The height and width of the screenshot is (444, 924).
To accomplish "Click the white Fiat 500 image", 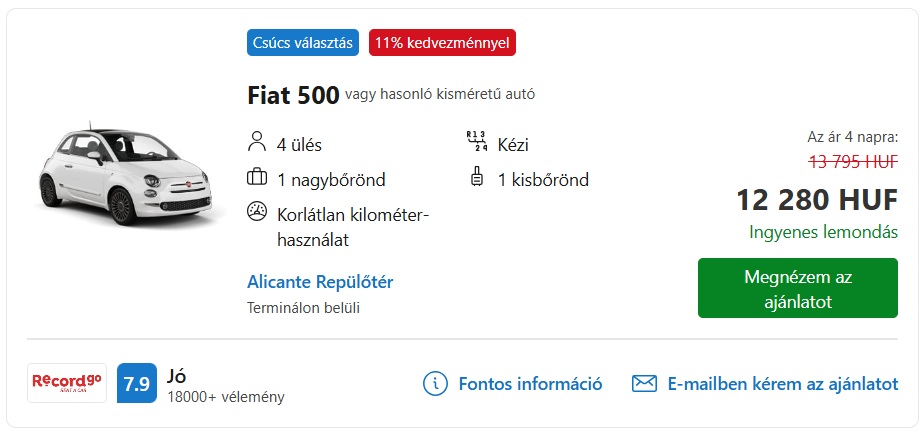I will (x=126, y=173).
